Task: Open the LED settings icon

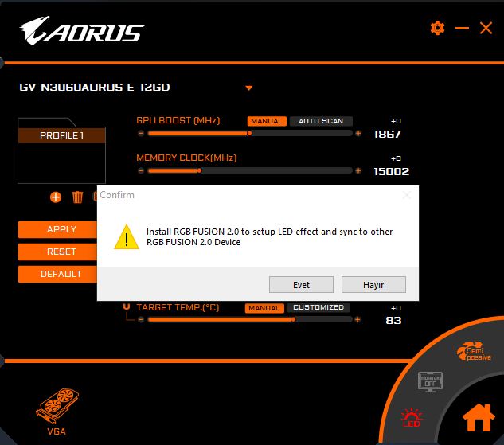Action: point(412,418)
